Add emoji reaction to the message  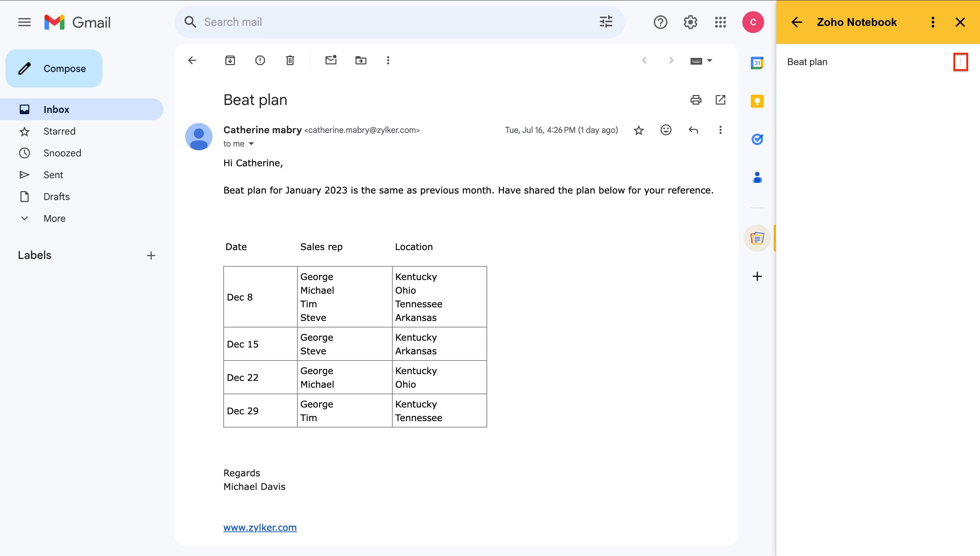[x=666, y=130]
